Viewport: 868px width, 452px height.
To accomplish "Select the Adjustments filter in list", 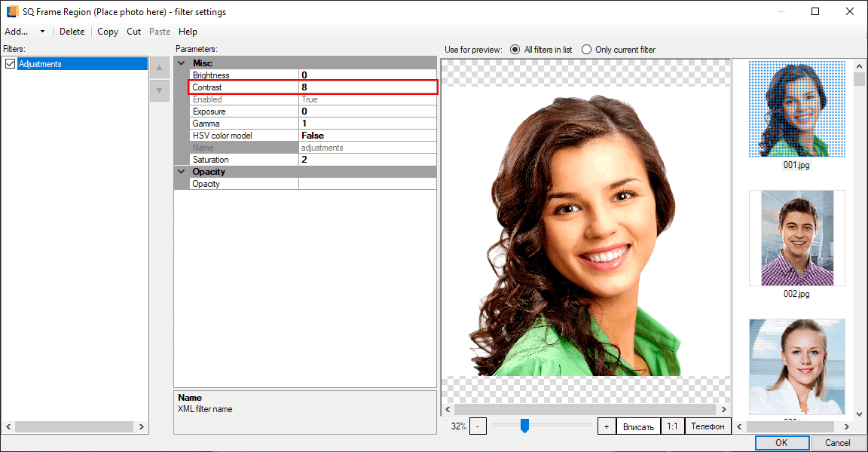I will [x=82, y=63].
